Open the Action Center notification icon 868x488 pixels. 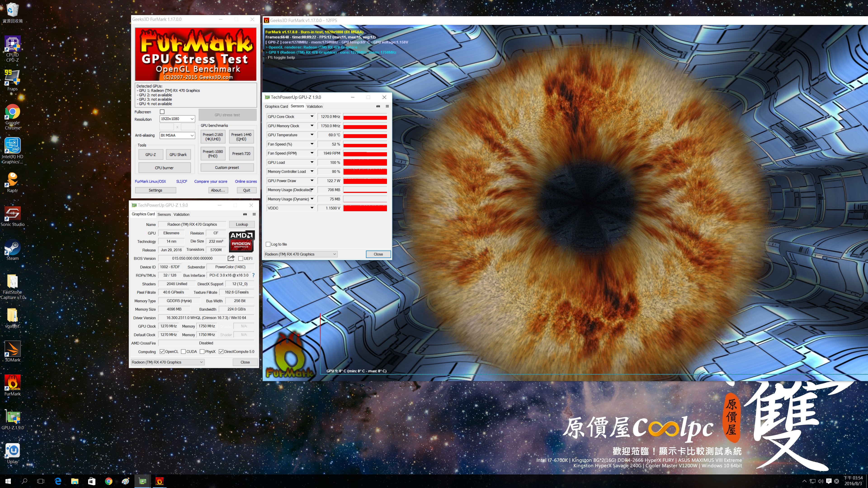(829, 481)
